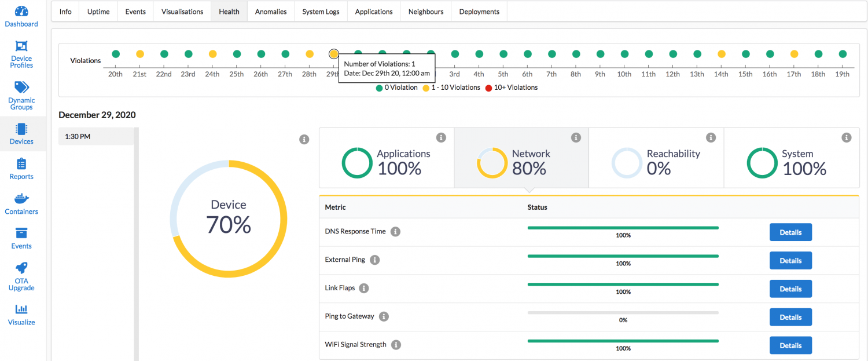Click the yellow 21st violations dot
This screenshot has height=361, width=868.
tap(140, 54)
